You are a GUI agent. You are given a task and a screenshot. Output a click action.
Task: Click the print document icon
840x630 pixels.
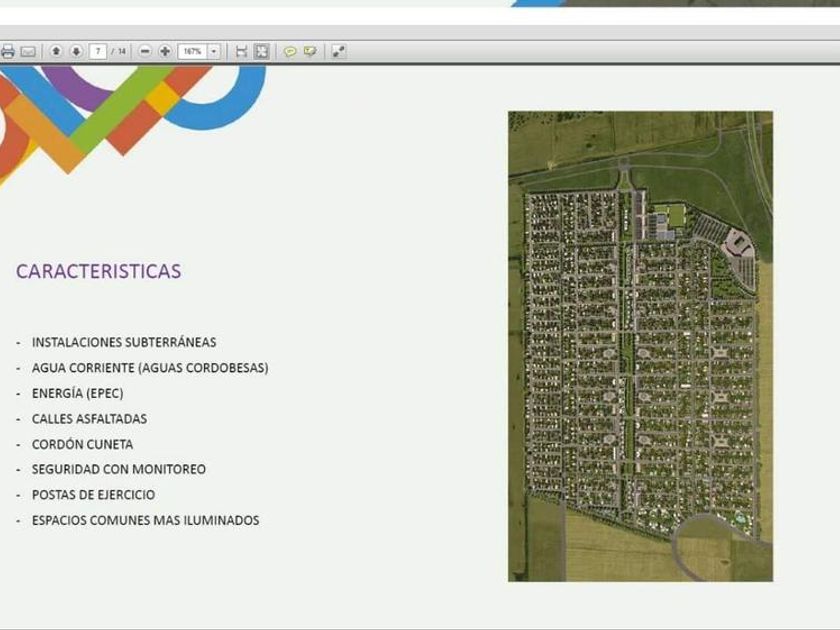point(8,51)
